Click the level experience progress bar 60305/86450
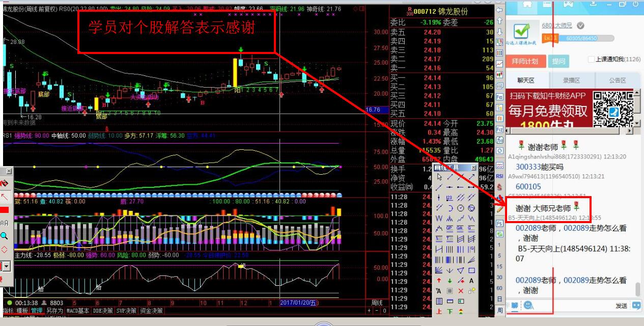 point(587,38)
